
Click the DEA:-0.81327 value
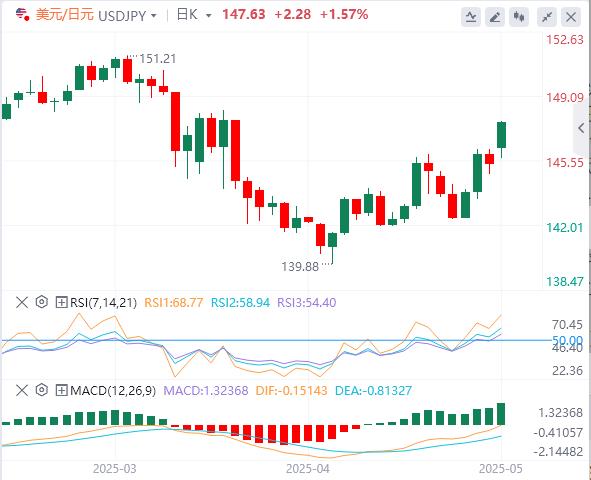(373, 391)
